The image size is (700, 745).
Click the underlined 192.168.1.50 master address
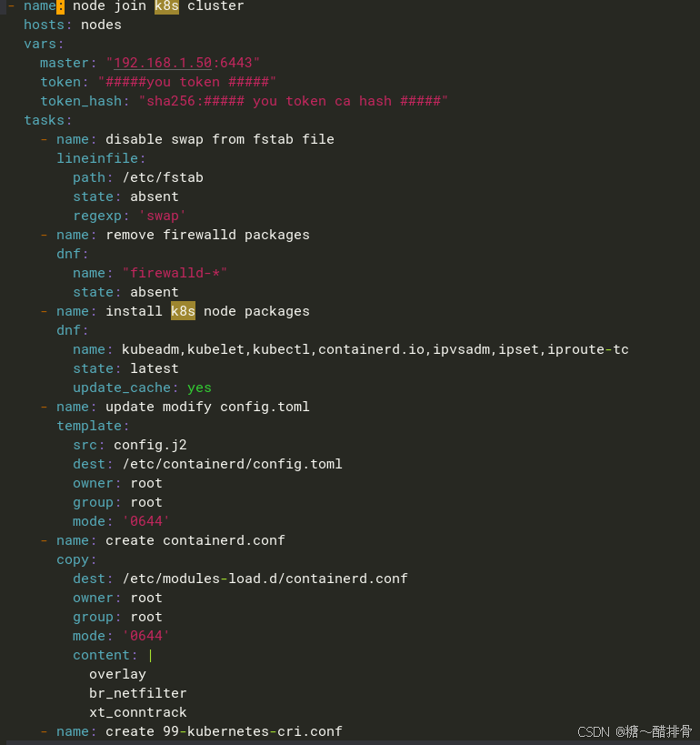tap(163, 63)
